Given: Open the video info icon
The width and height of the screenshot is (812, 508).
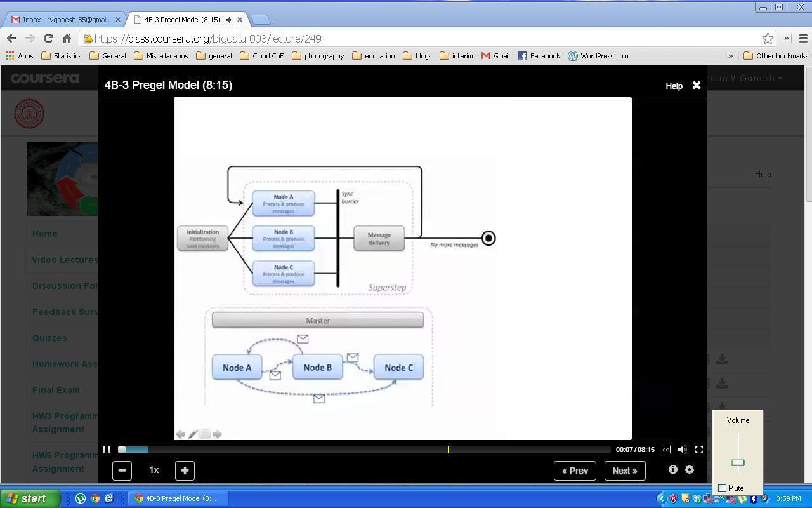Looking at the screenshot, I should 672,470.
